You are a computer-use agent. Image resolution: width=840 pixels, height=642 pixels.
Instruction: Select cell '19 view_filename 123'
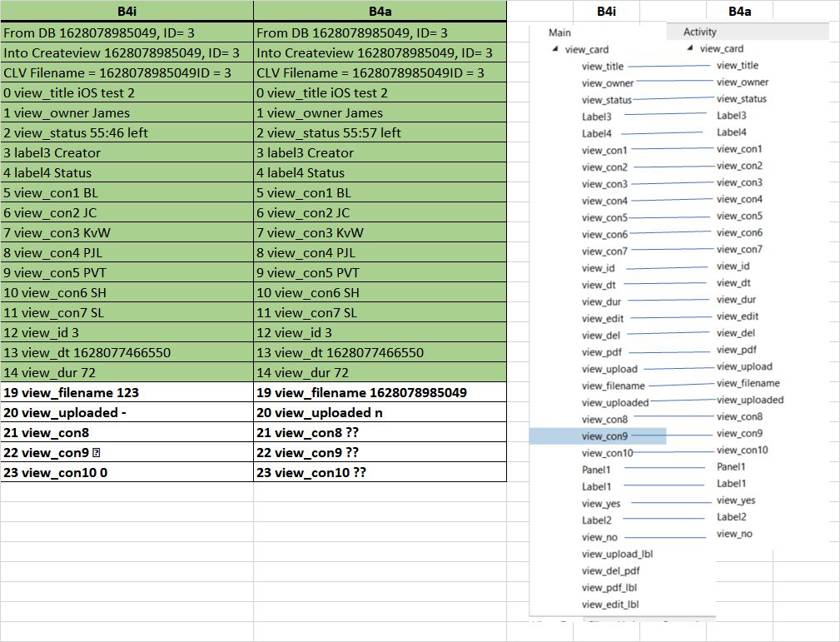(x=127, y=392)
